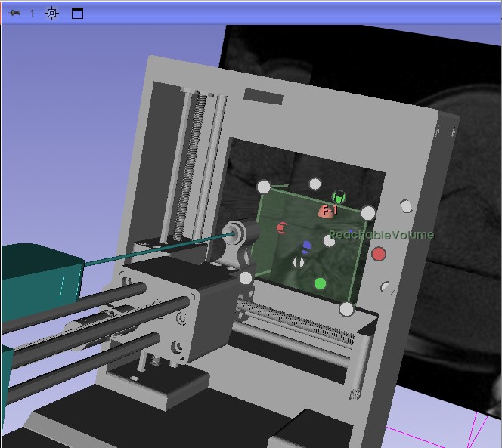This screenshot has width=502, height=448.
Task: Grab the large red ROI handle beside ReachableVolume
Action: [x=379, y=254]
